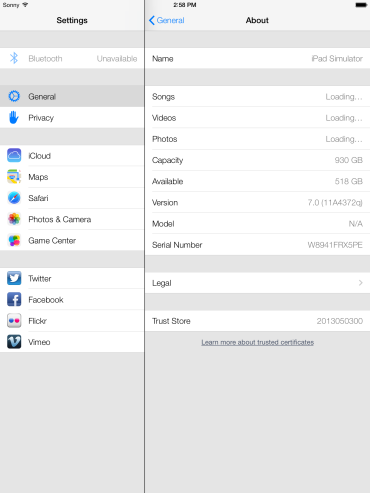370x493 pixels.
Task: Click the Settings title in header
Action: [x=72, y=20]
